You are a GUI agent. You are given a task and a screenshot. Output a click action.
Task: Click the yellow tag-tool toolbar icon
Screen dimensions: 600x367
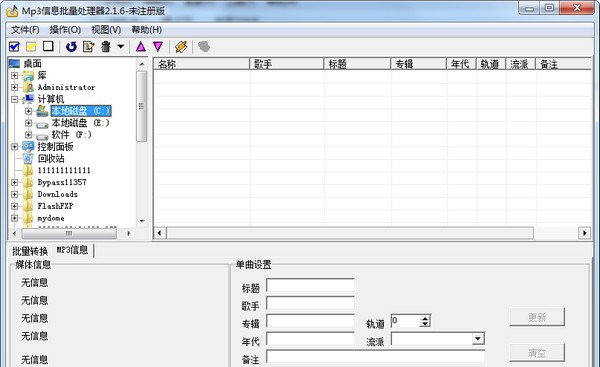(181, 47)
